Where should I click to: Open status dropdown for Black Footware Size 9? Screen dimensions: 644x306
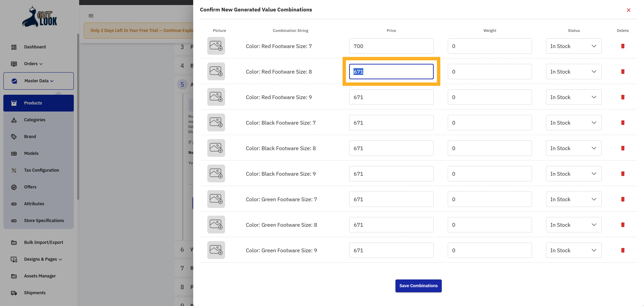[573, 174]
